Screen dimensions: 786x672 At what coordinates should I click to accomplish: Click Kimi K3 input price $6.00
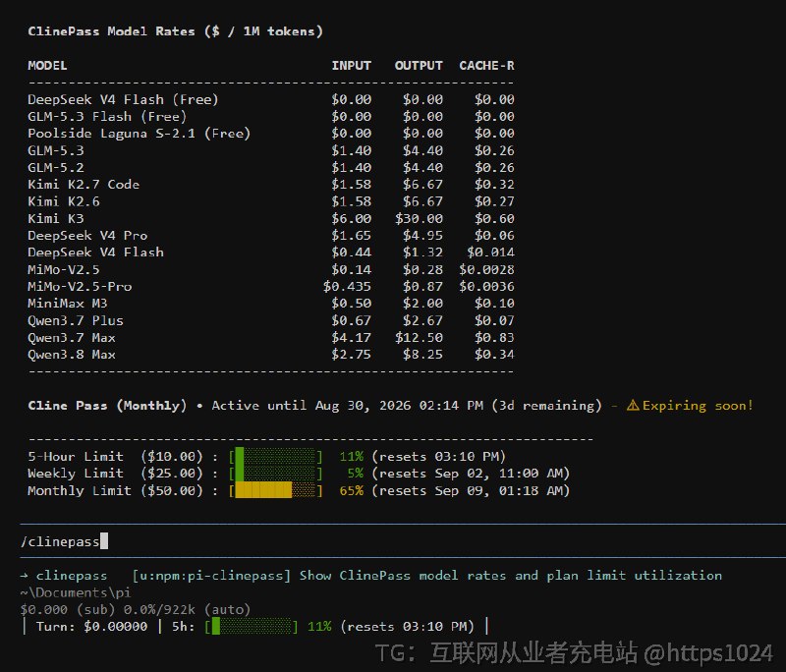click(352, 218)
